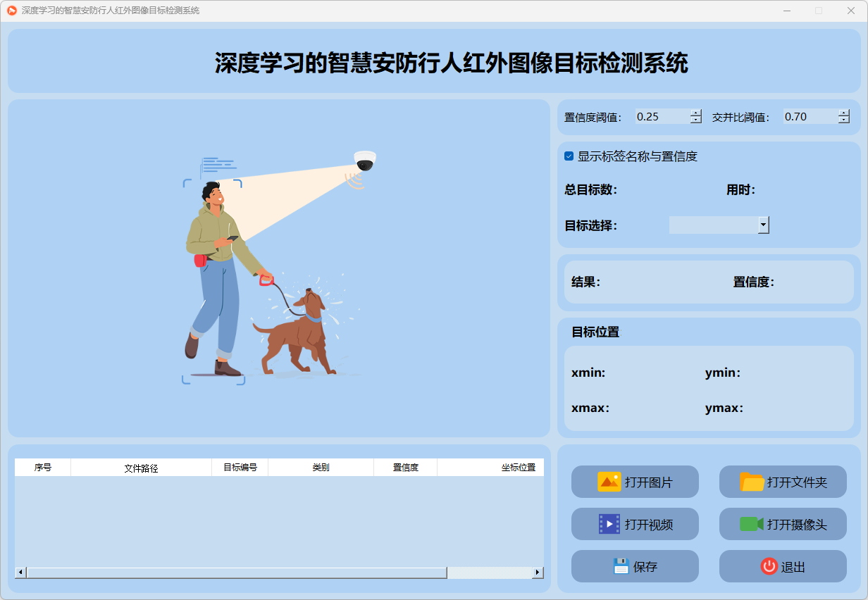This screenshot has width=868, height=600.
Task: Click the 置信度 column header in table
Action: [406, 468]
